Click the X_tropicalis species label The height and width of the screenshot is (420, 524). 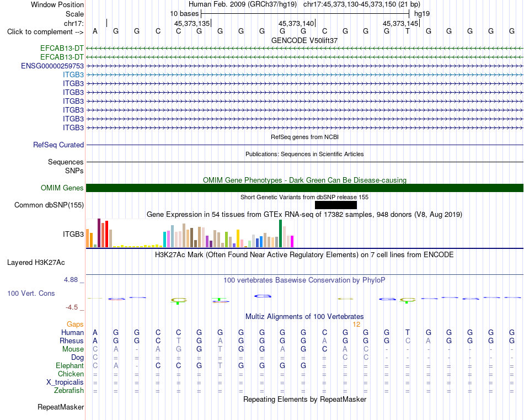[65, 382]
